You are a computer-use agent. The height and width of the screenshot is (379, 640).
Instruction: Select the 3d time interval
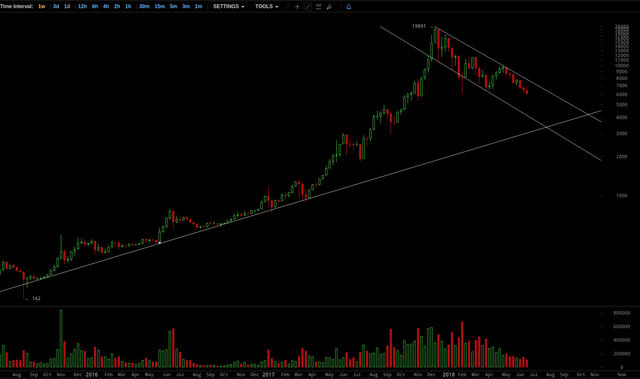point(56,7)
